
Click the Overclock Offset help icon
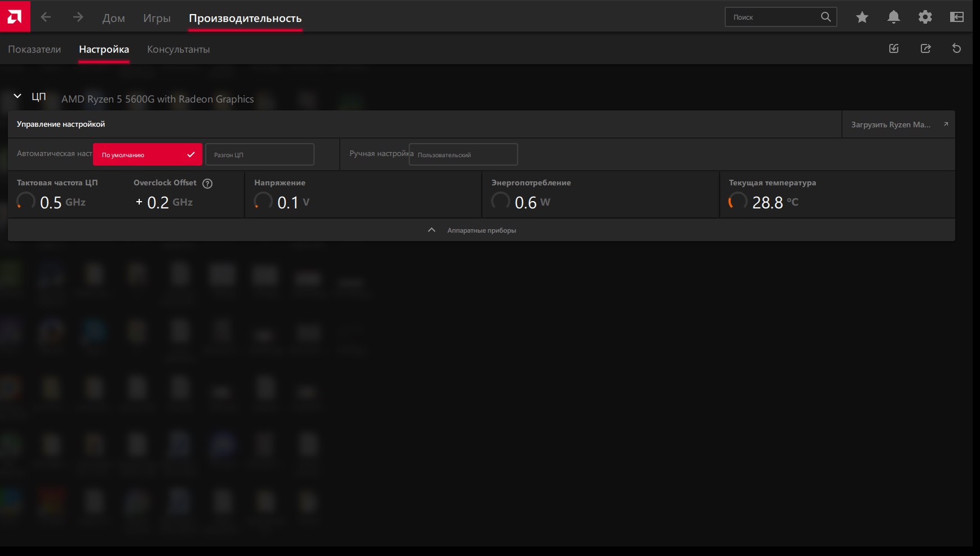[x=207, y=184]
